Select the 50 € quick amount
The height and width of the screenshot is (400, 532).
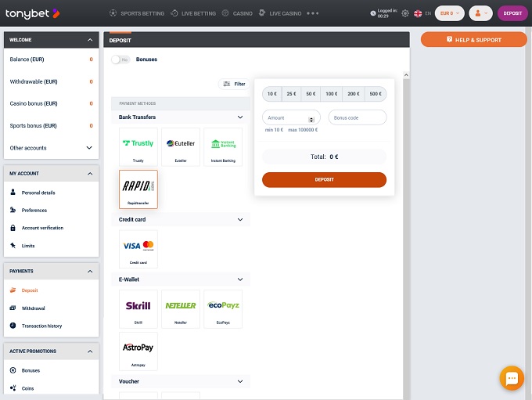point(311,94)
